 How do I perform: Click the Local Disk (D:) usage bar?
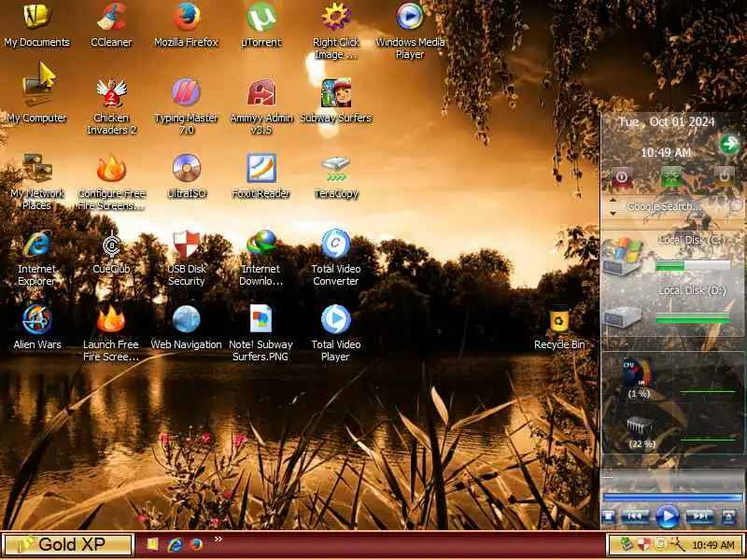coord(693,318)
